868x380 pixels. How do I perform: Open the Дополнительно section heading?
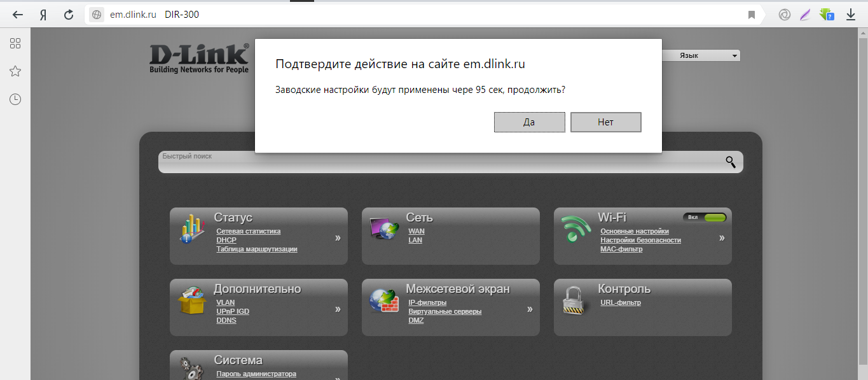point(258,289)
